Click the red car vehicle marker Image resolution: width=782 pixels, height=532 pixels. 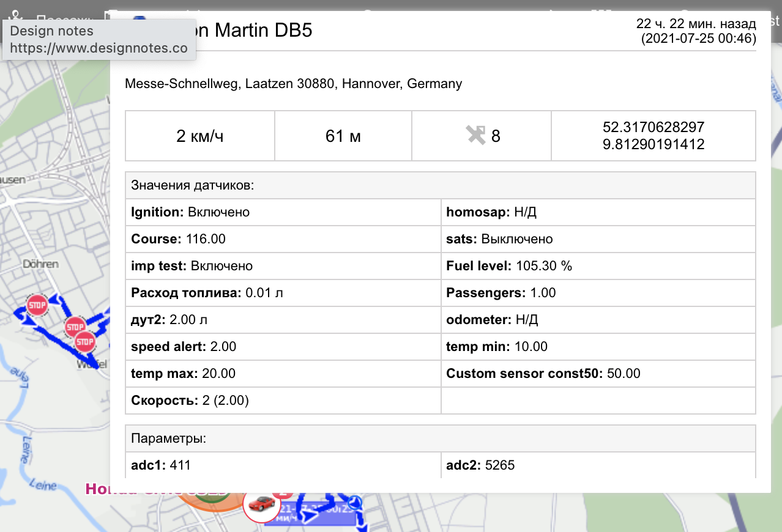point(262,505)
